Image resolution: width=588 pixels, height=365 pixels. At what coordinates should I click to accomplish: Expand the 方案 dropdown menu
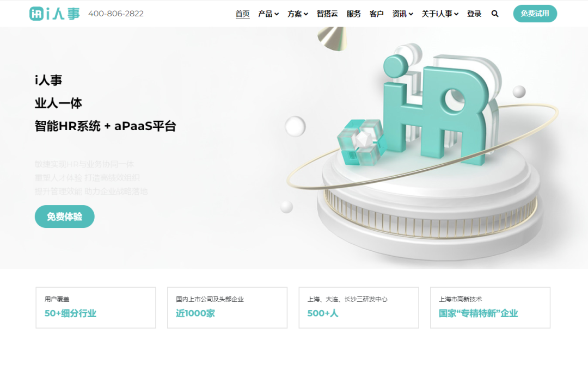298,14
